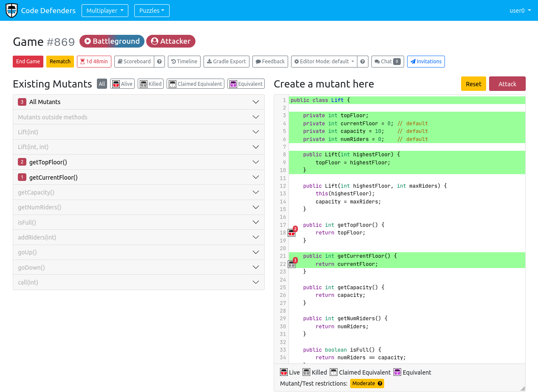Filter mutants by Alive
The width and height of the screenshot is (538, 392).
[x=122, y=84]
